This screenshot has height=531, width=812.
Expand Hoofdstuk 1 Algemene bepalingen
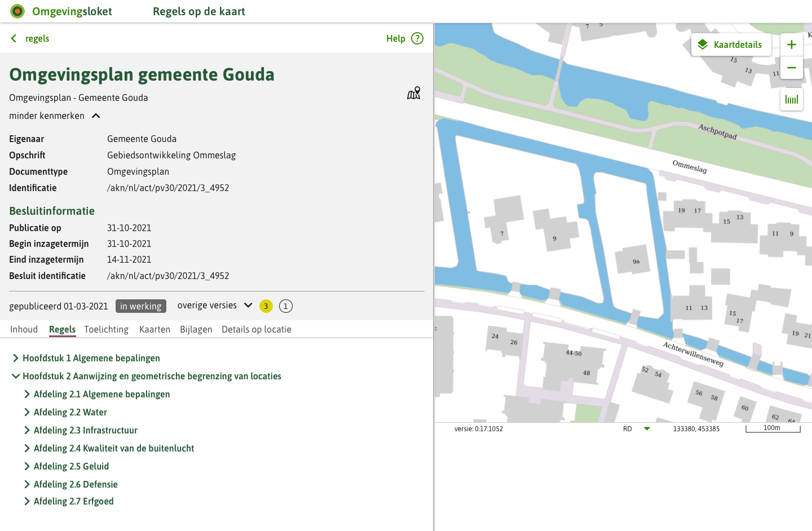[16, 358]
